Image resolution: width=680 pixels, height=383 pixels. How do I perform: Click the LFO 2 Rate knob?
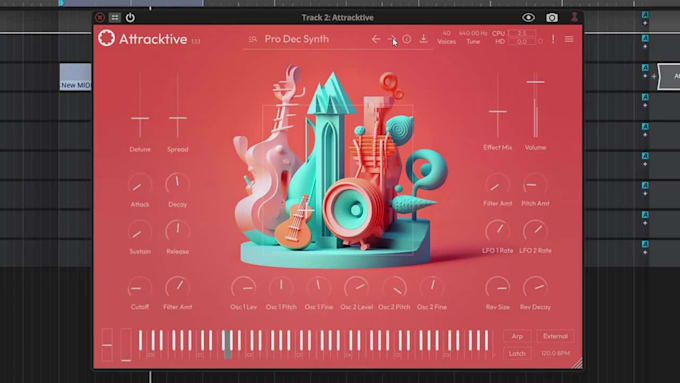coord(535,231)
